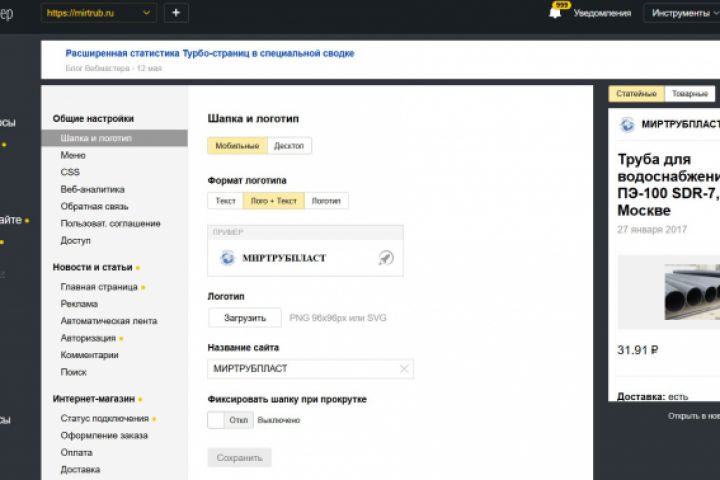The height and width of the screenshot is (480, 720).
Task: Open the Расширенная статистика Турбо-страниц link
Action: [x=210, y=53]
